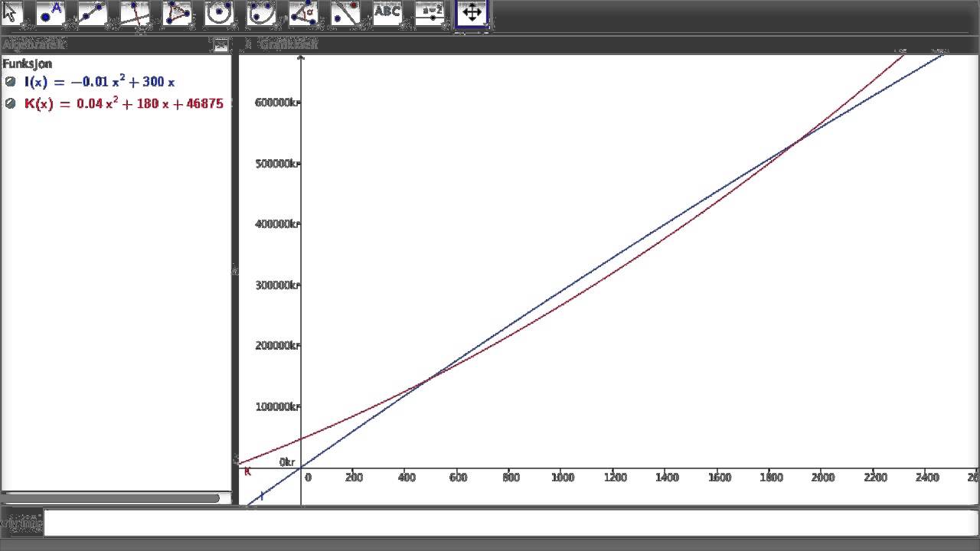Click the 200000kr y-axis label
This screenshot has height=551, width=980.
[x=276, y=346]
